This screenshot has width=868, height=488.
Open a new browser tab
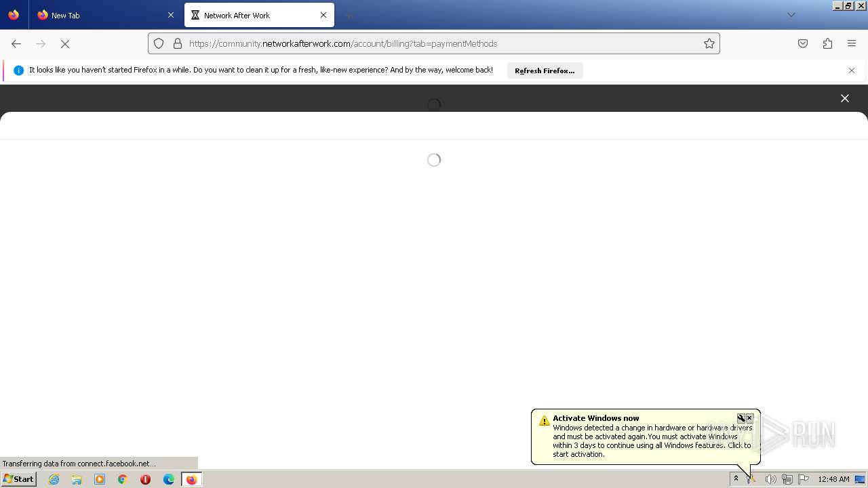click(349, 15)
